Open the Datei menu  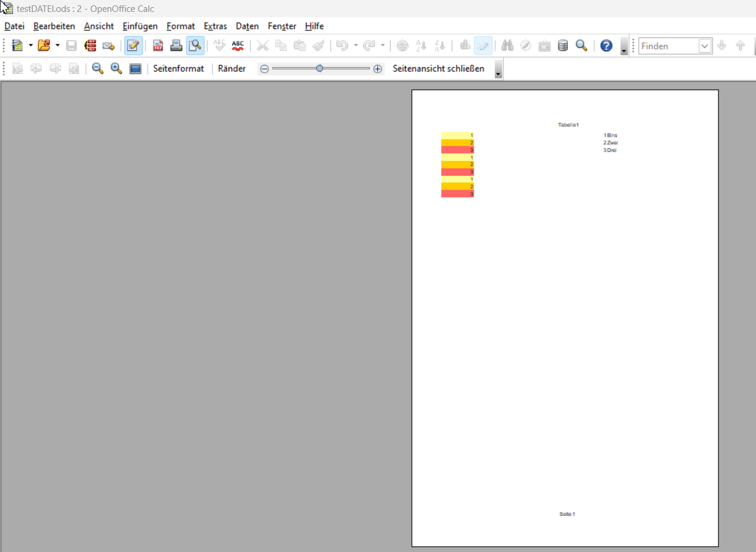[x=14, y=26]
